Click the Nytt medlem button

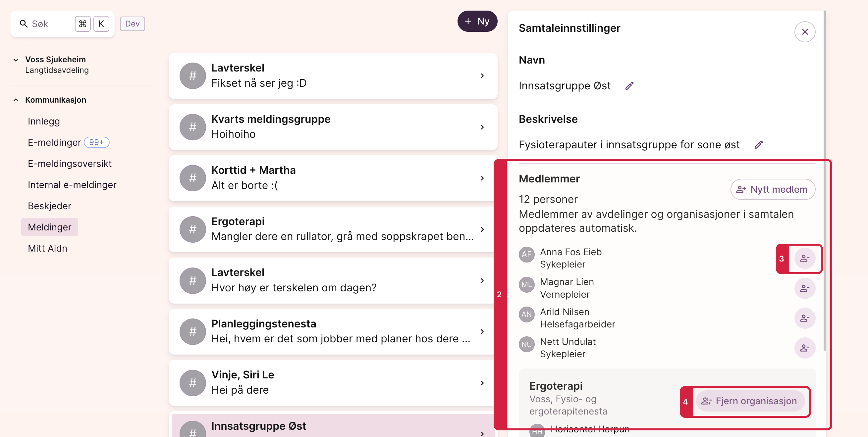(x=773, y=190)
